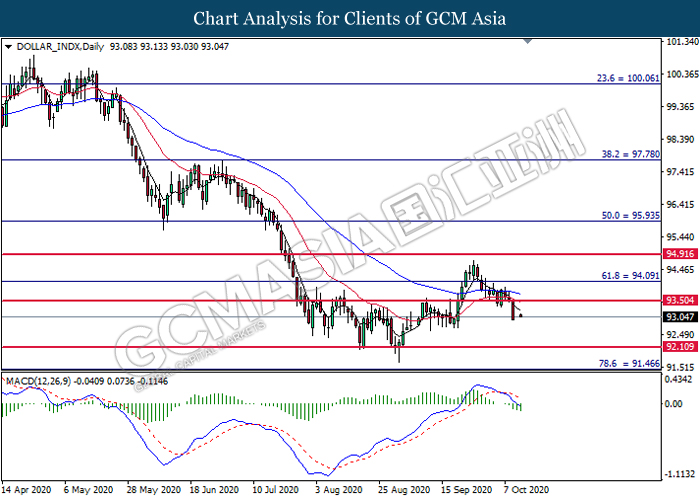Viewport: 700px width, 500px height.
Task: Click the 95.440 price axis value
Action: [x=680, y=237]
